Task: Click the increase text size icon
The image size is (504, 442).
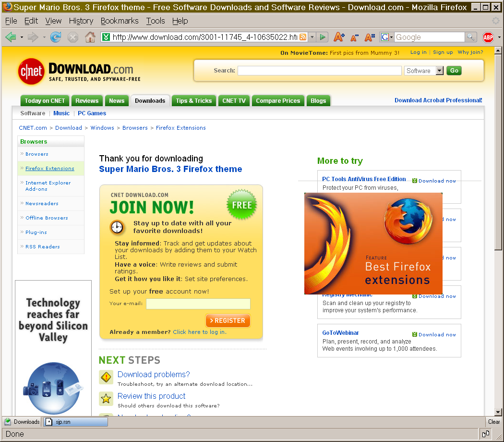Action: tap(339, 37)
